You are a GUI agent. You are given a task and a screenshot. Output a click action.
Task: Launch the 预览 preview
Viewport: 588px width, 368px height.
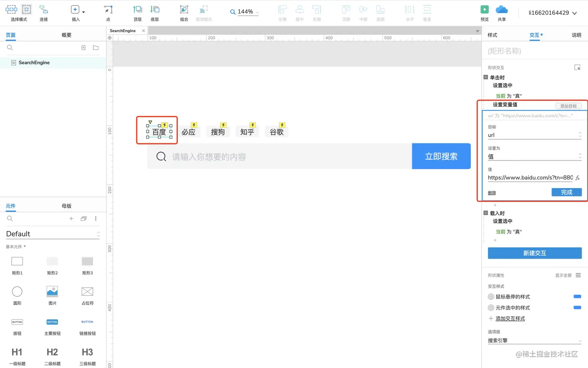(485, 9)
